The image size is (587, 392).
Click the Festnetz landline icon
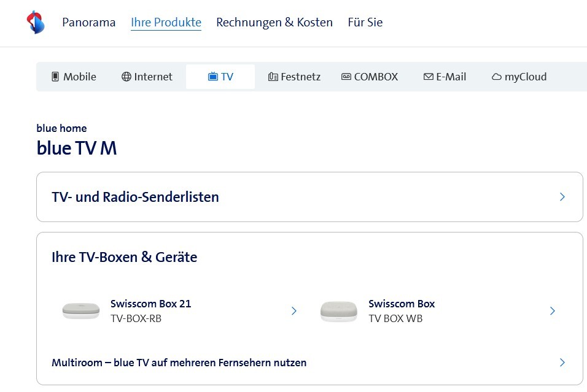[273, 77]
